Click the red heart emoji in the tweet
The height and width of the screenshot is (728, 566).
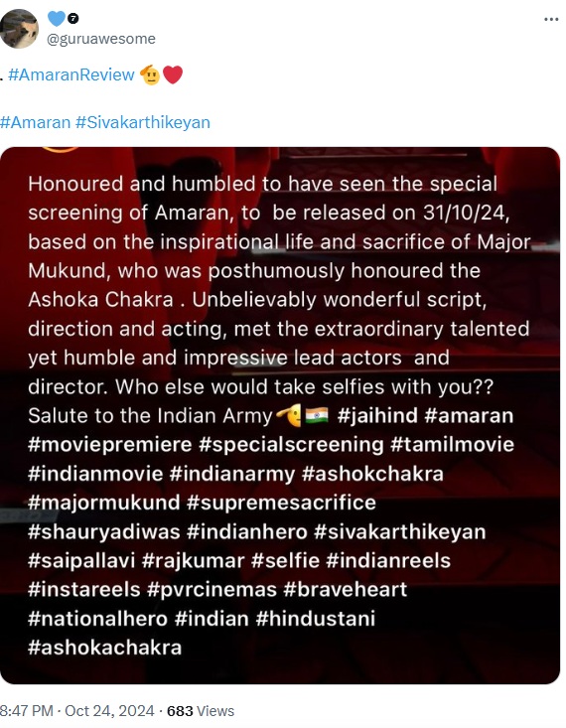173,74
